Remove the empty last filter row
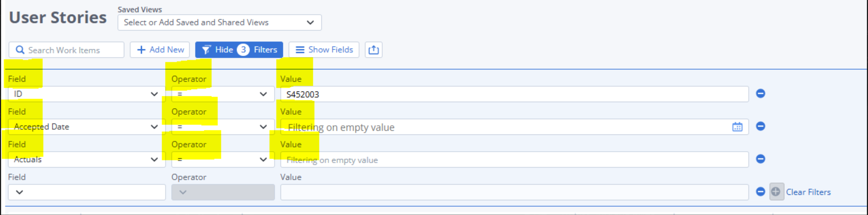This screenshot has height=215, width=868. [760, 192]
